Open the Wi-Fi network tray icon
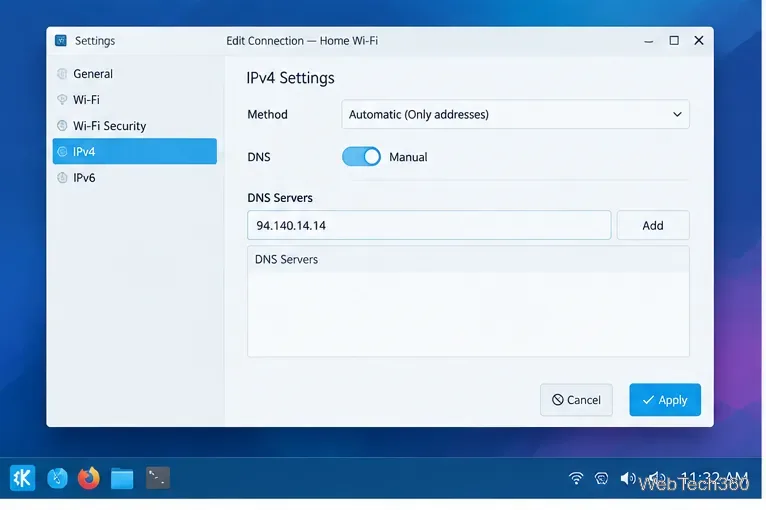 click(576, 478)
